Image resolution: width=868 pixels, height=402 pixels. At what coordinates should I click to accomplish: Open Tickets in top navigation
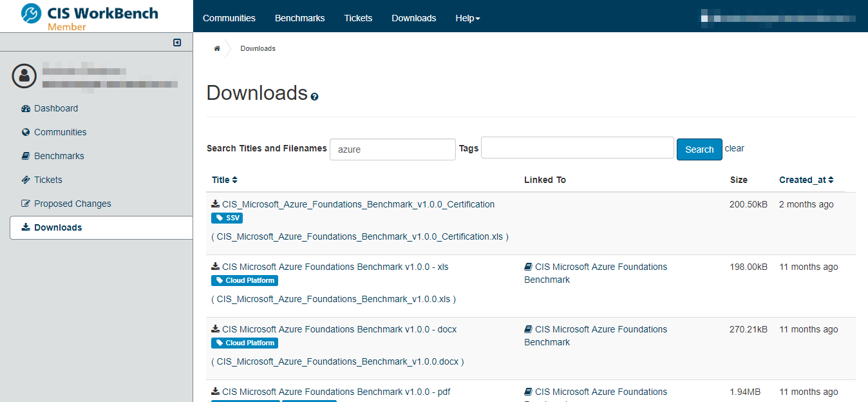pos(358,18)
